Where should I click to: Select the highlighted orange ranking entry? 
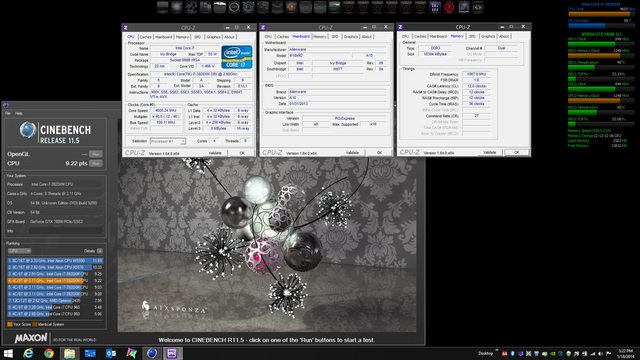tap(55, 280)
